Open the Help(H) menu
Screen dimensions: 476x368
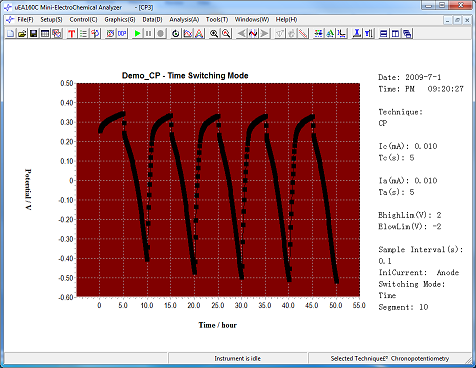tap(286, 20)
